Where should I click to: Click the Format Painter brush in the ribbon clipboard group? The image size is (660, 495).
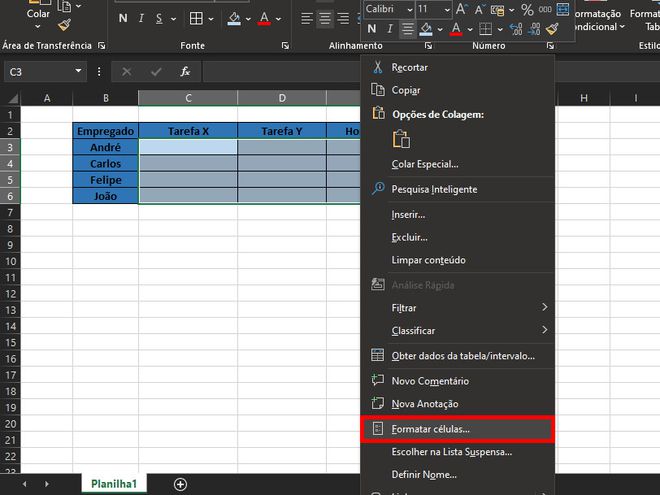(x=64, y=26)
